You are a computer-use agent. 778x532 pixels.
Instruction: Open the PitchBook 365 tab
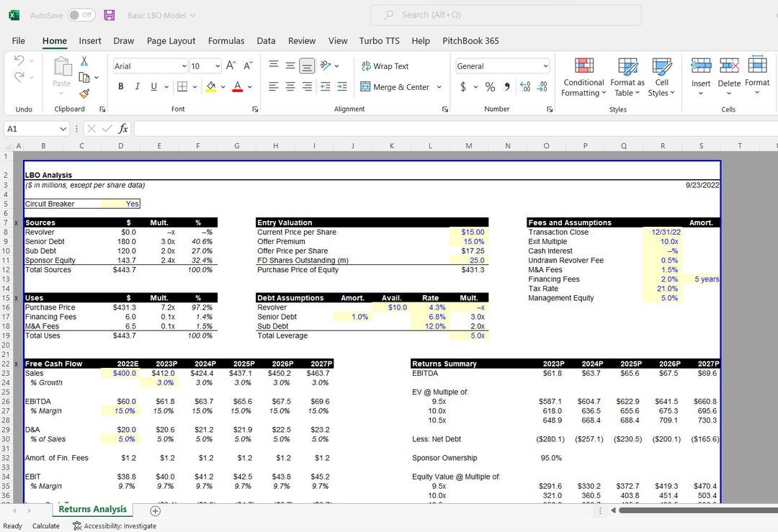tap(470, 41)
